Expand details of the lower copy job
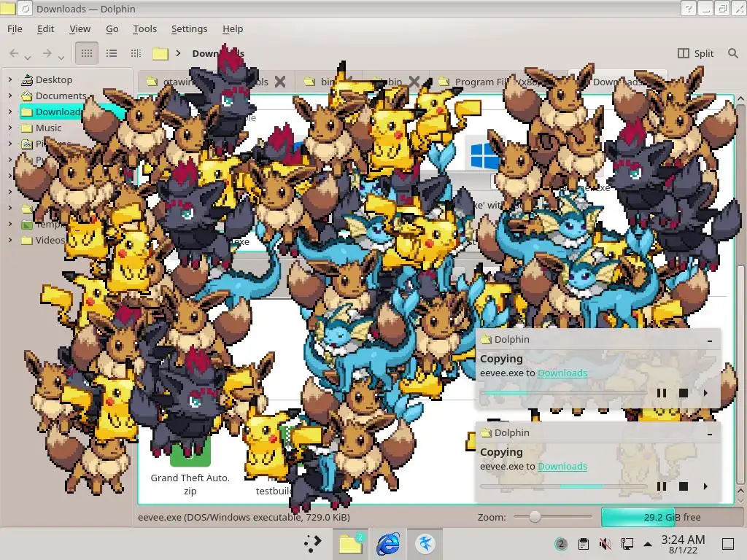747x560 pixels. click(x=705, y=486)
